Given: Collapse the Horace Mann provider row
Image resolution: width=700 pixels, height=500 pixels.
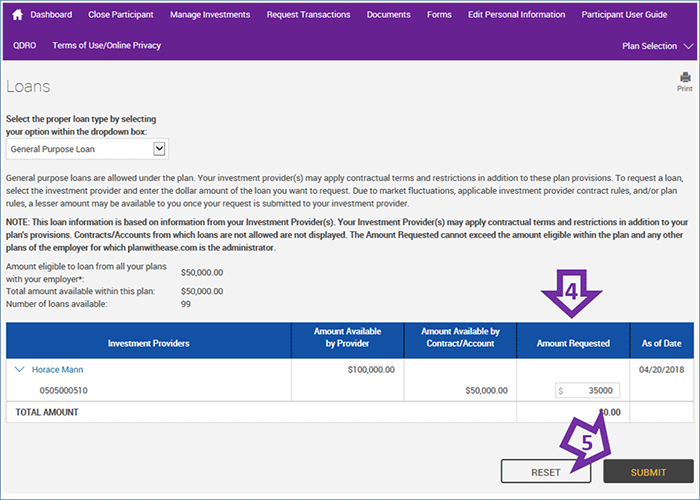Looking at the screenshot, I should [19, 369].
